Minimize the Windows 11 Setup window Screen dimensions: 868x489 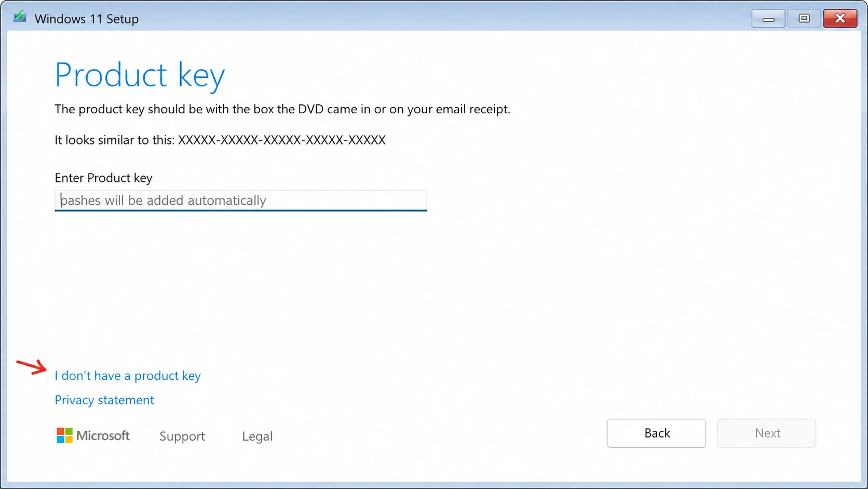click(x=768, y=19)
